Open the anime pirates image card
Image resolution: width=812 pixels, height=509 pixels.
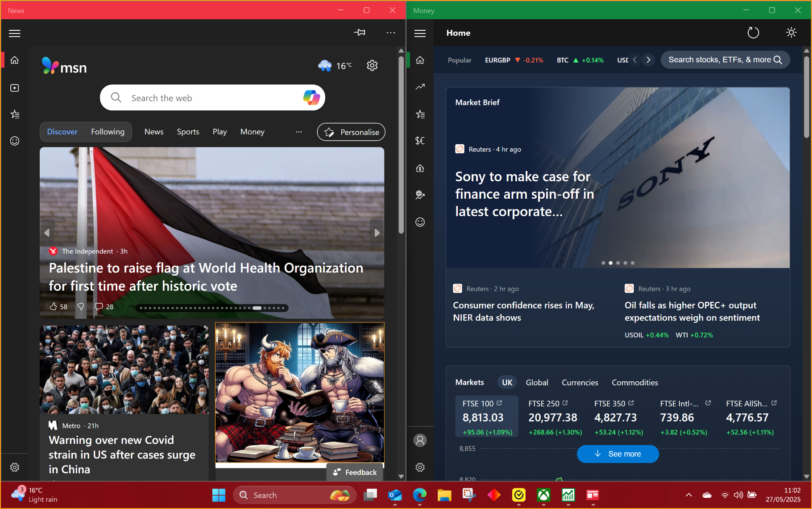(300, 393)
